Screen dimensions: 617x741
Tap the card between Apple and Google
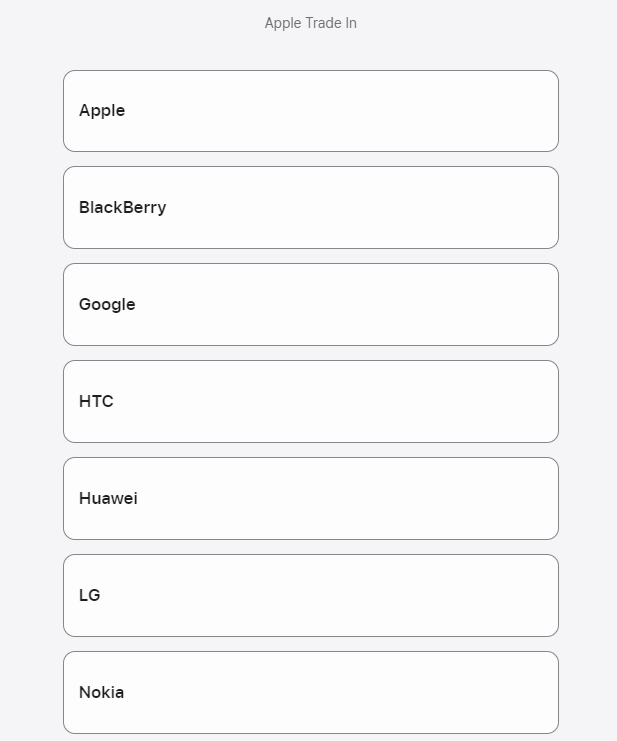pyautogui.click(x=310, y=208)
